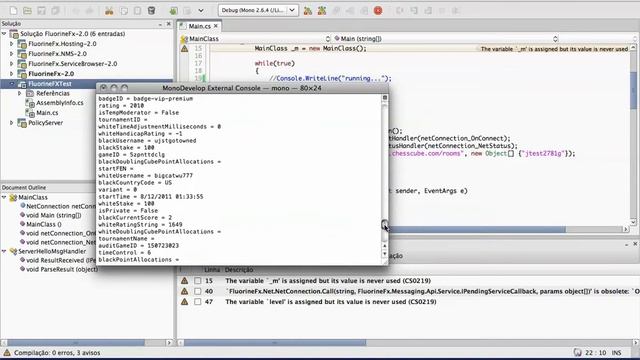
Task: Click the warning icon beside line 15 in gutter
Action: click(x=184, y=49)
